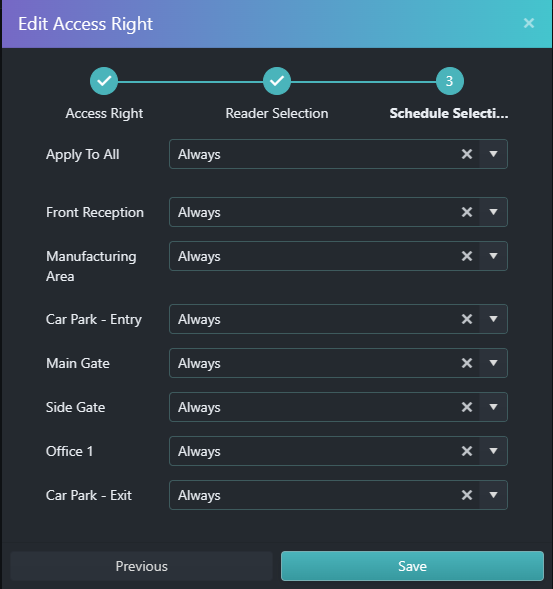Clear Main Gate schedule value
553x589 pixels.
[x=467, y=363]
